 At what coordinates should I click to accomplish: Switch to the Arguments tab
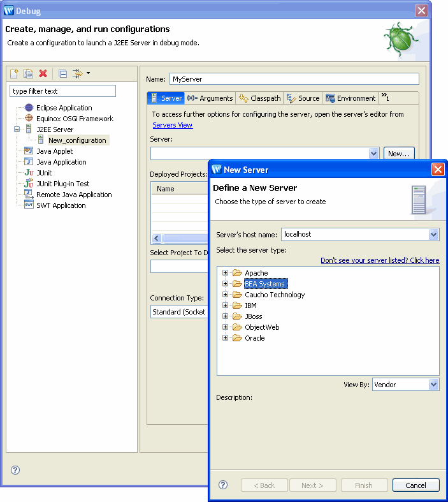pos(210,98)
